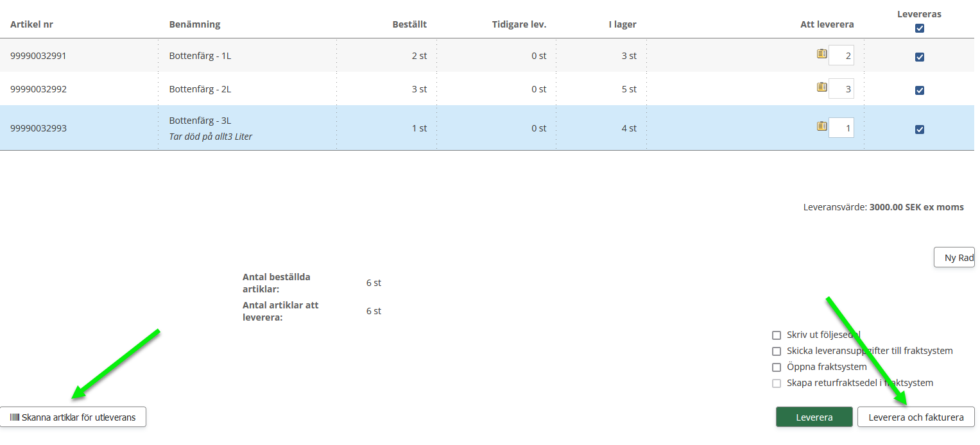Click the note icon beside Bottenfärg - 3L quantity
The width and height of the screenshot is (980, 445).
[x=821, y=126]
